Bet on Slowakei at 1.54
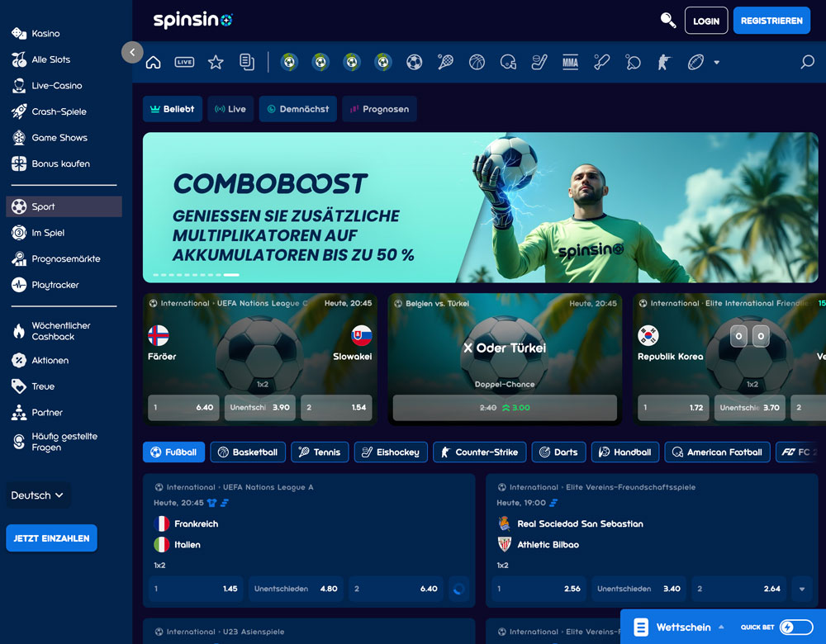The image size is (826, 644). pyautogui.click(x=336, y=408)
